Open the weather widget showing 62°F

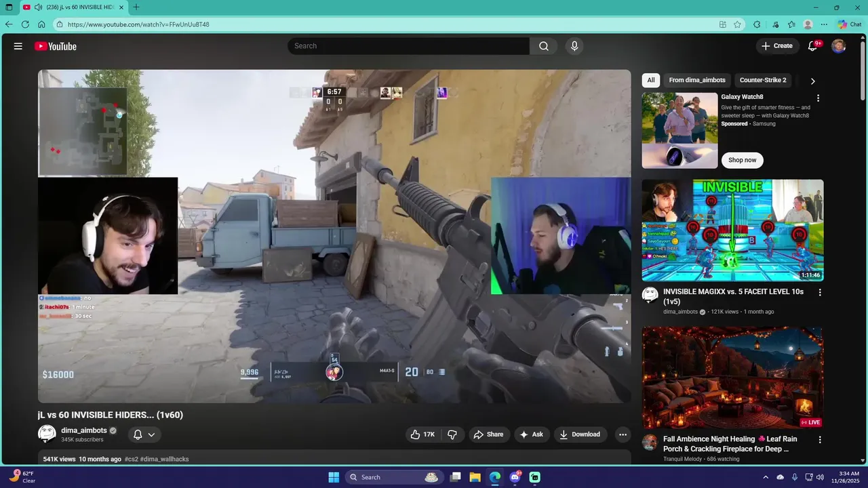coord(23,477)
